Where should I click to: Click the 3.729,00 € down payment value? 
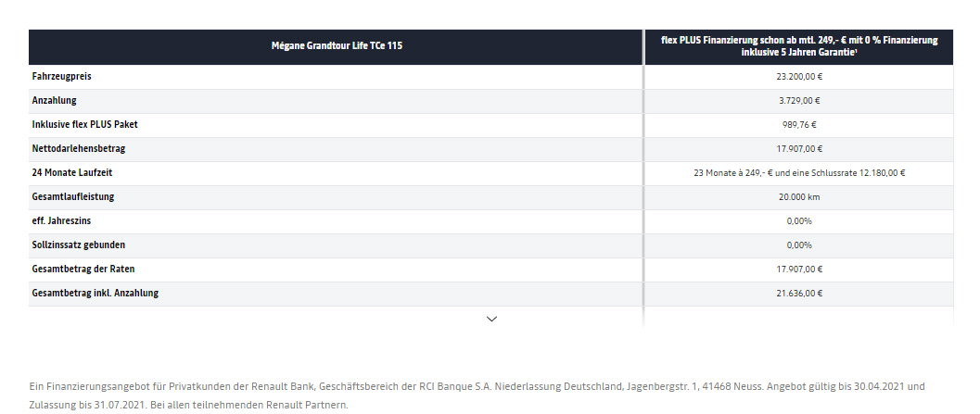799,101
